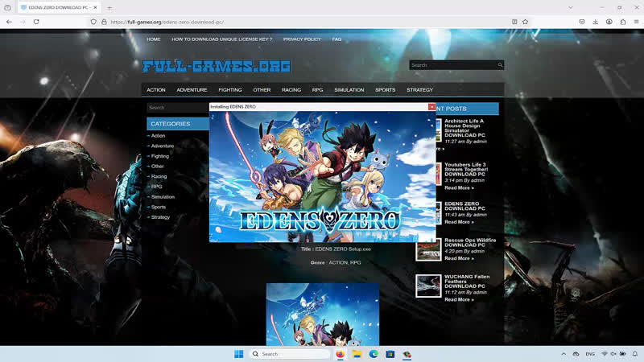644x362 pixels.
Task: Open the Sports category link
Action: [158, 208]
